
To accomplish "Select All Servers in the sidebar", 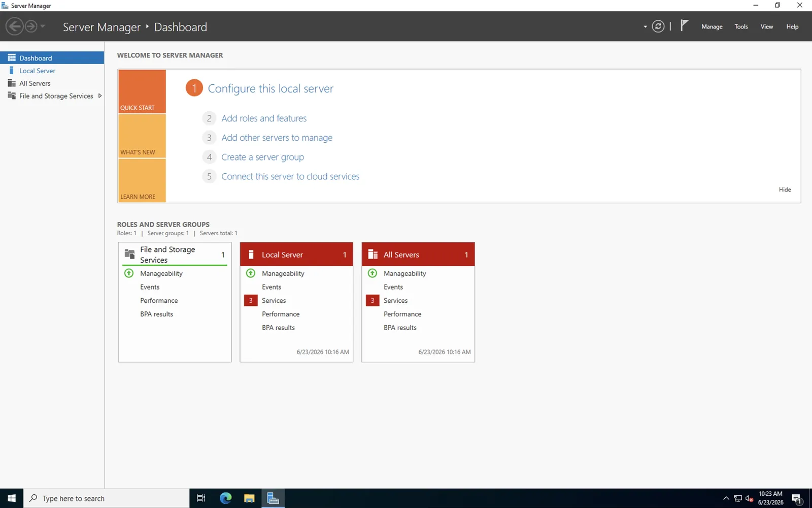I will click(x=52, y=83).
